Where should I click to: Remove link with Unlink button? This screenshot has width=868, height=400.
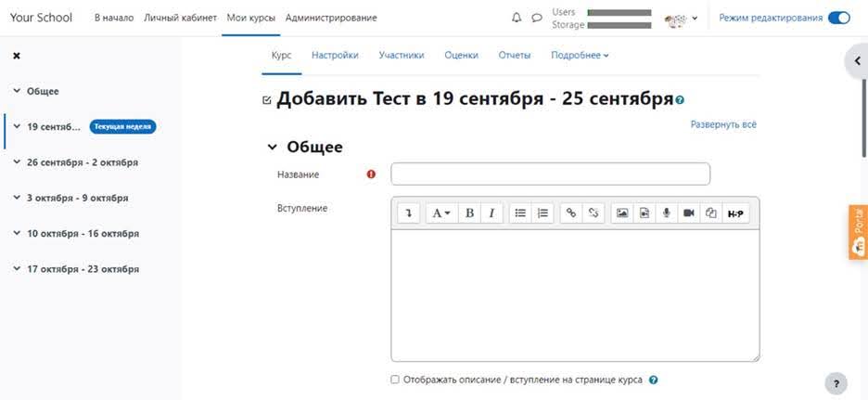tap(594, 213)
